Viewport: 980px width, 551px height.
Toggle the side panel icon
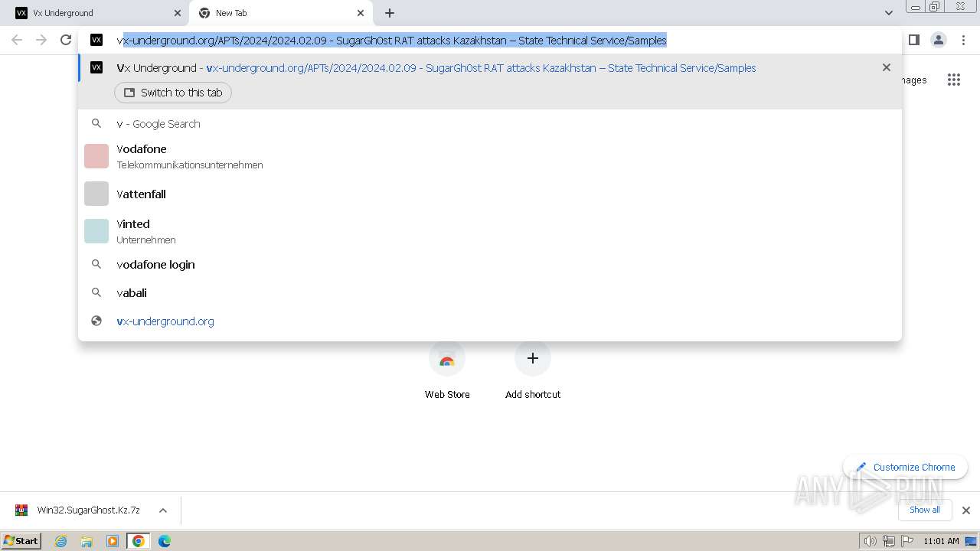click(x=913, y=40)
